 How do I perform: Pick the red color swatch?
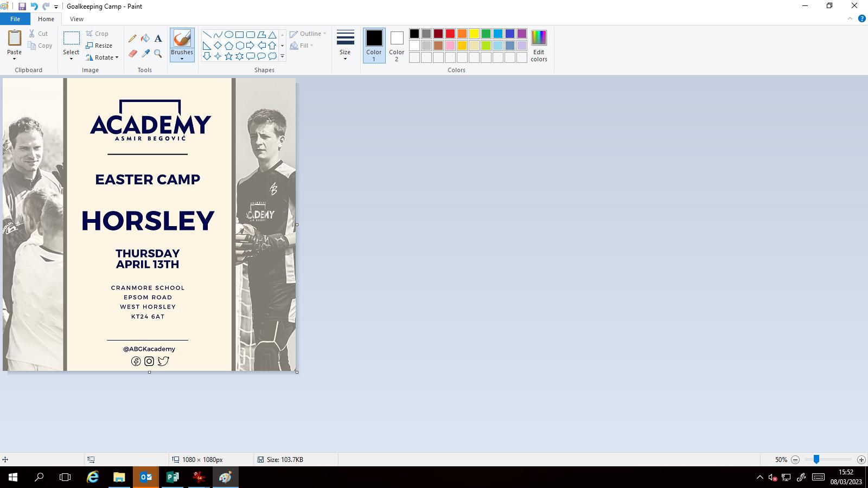coord(450,34)
